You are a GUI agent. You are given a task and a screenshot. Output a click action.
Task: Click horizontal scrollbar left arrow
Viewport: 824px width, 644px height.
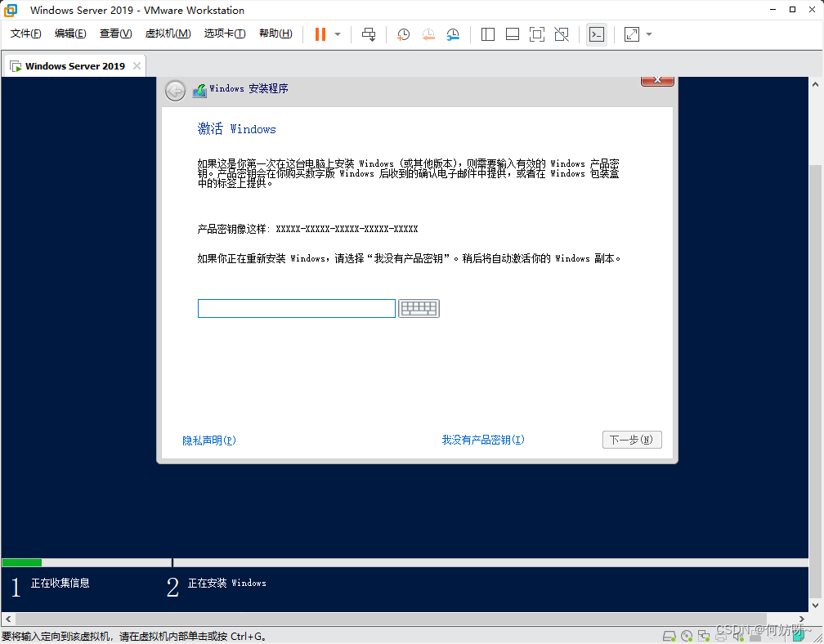point(8,619)
